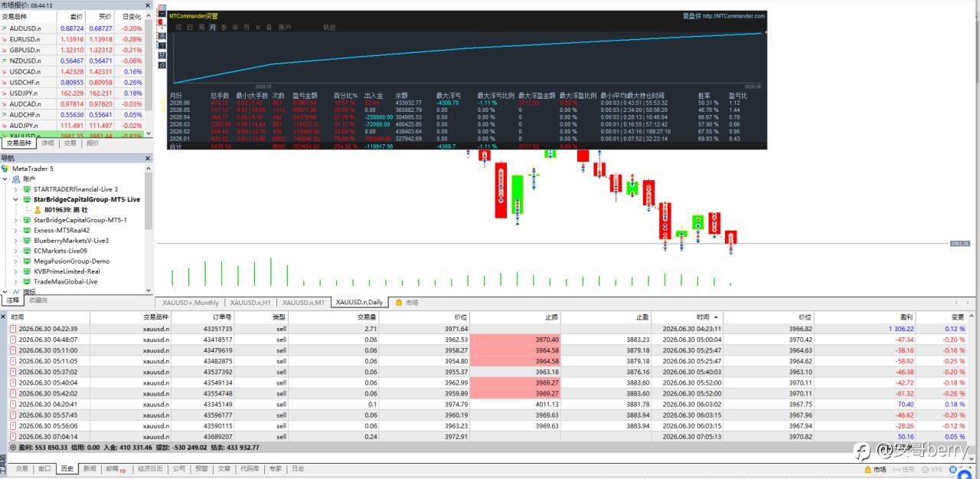Image resolution: width=980 pixels, height=479 pixels.
Task: Select the USDJPY.n row in market watch
Action: (x=73, y=93)
